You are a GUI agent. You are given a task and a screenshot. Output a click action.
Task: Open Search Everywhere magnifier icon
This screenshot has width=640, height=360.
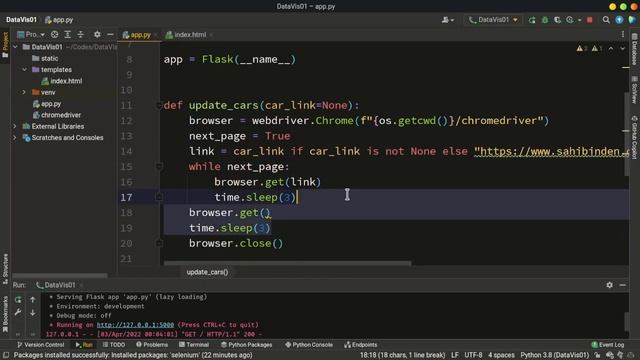(606, 20)
